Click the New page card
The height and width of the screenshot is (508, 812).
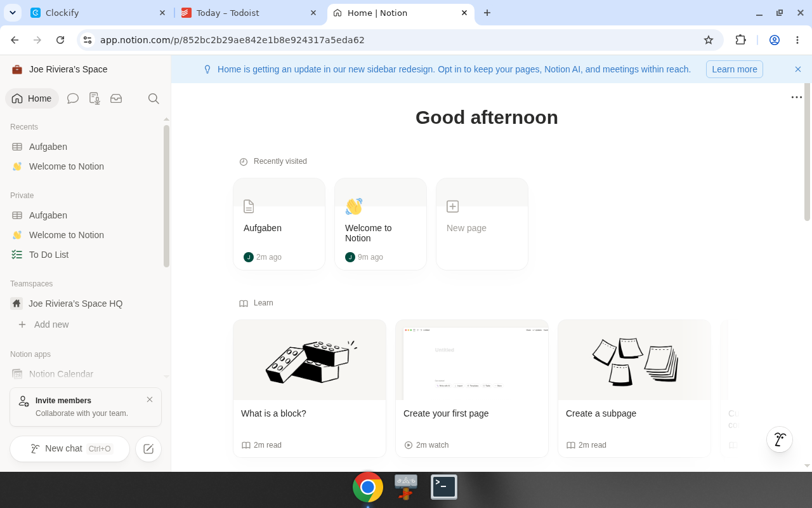tap(482, 224)
